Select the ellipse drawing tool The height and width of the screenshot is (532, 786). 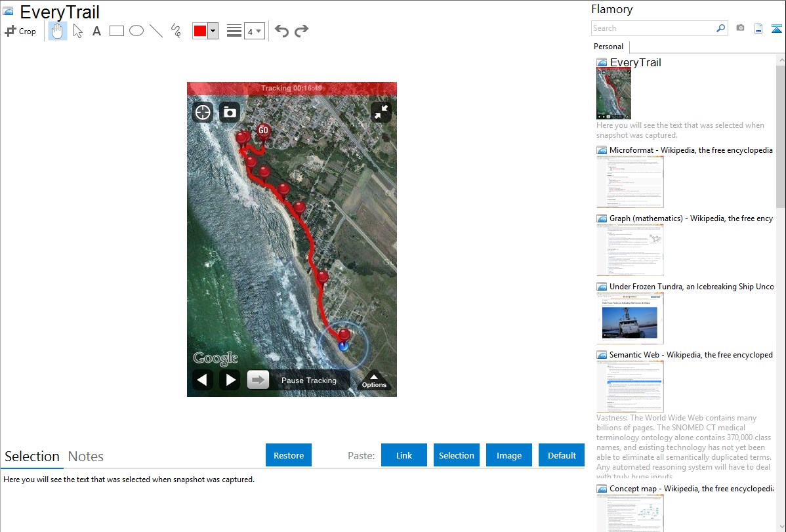coord(136,31)
